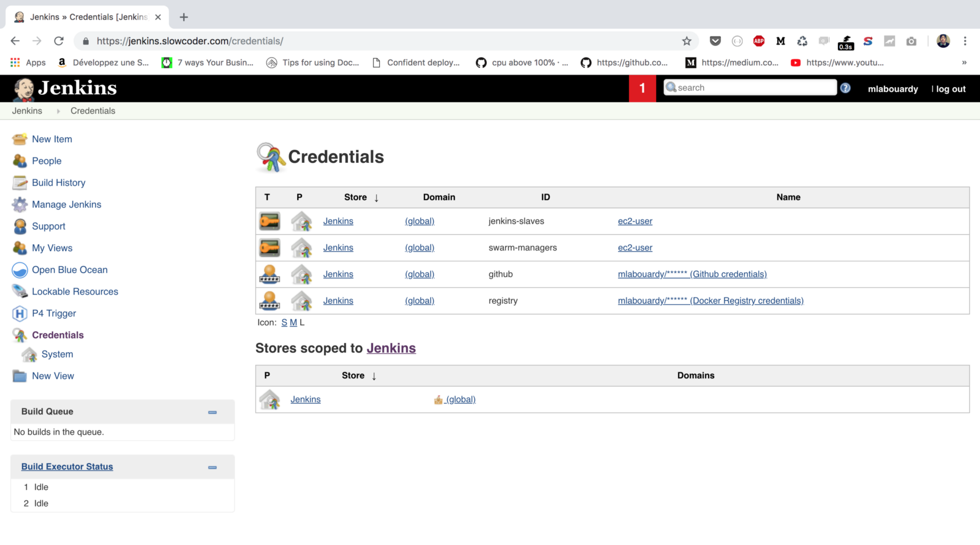
Task: Sort scoped stores table by Store
Action: [x=353, y=375]
